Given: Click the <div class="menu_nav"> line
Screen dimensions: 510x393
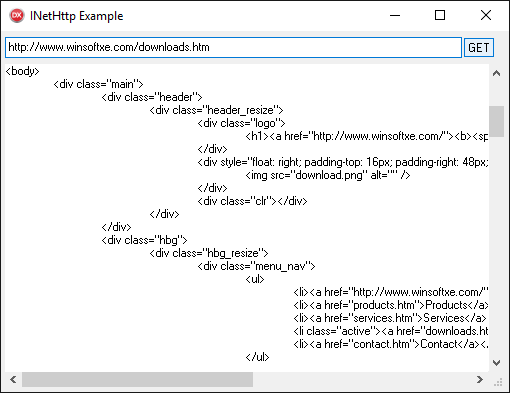Looking at the screenshot, I should point(256,266).
